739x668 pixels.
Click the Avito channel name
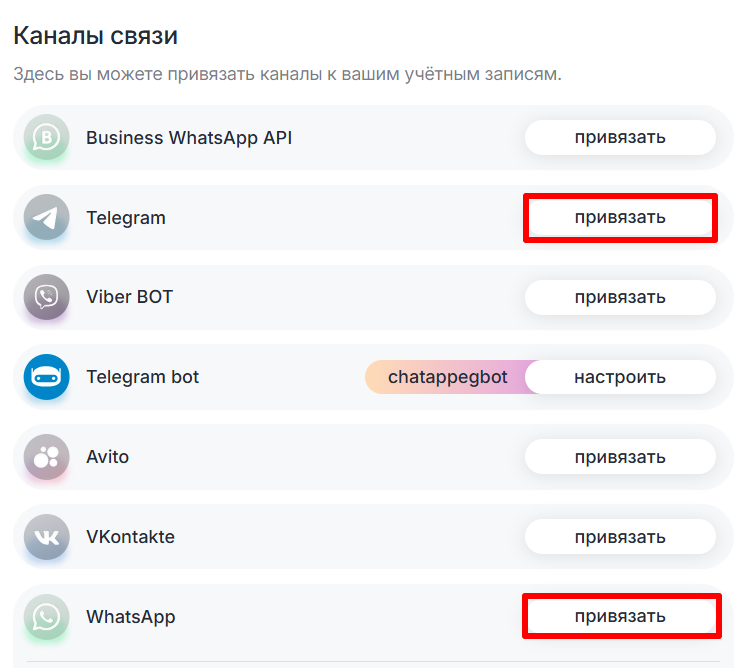107,457
